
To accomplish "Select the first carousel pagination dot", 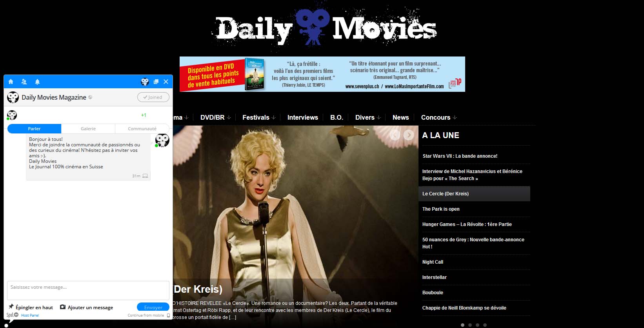I will coord(462,325).
